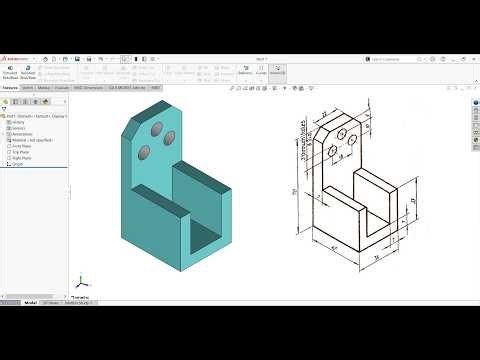
Task: Click the coordinate triad in the viewport
Action: coord(81,282)
